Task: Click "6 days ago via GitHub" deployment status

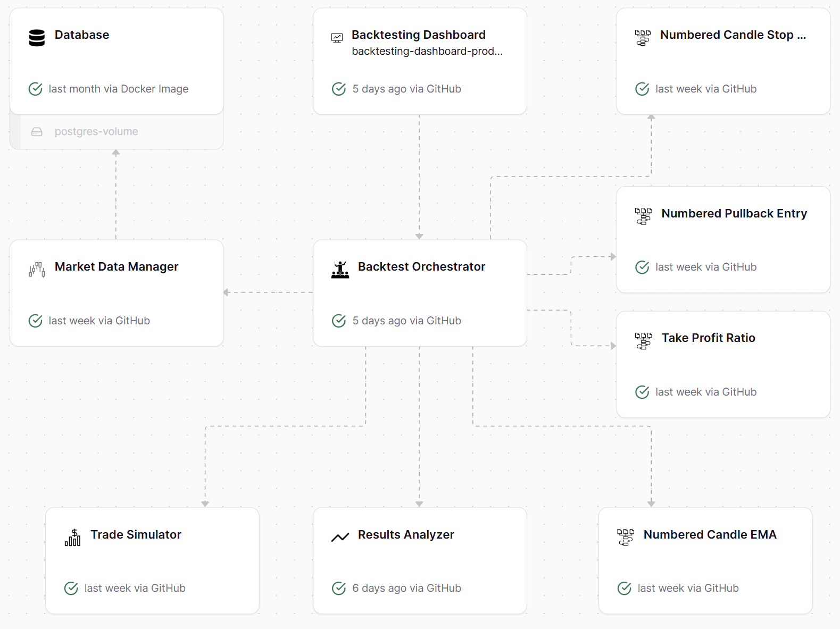Action: 406,588
